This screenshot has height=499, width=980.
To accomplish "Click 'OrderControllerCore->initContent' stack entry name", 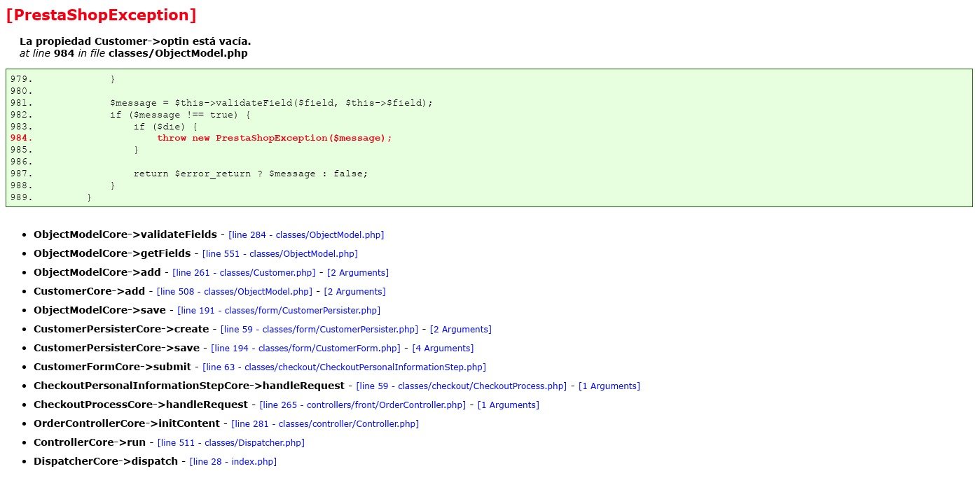I will 127,423.
